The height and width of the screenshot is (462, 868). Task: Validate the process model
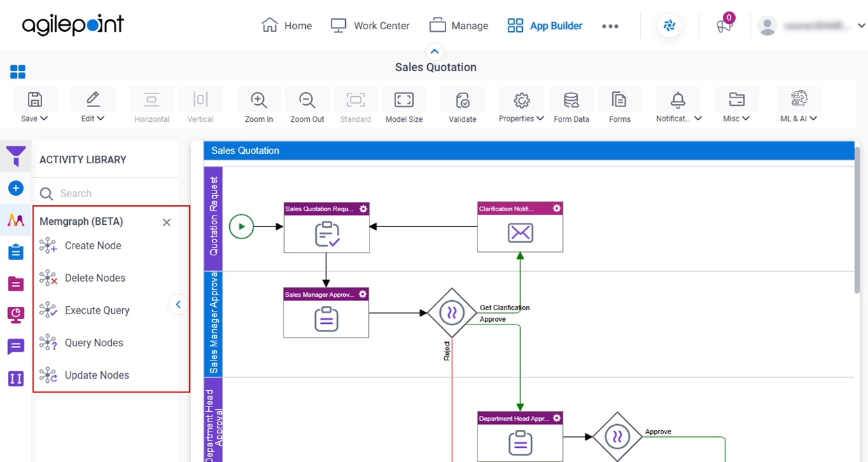462,100
